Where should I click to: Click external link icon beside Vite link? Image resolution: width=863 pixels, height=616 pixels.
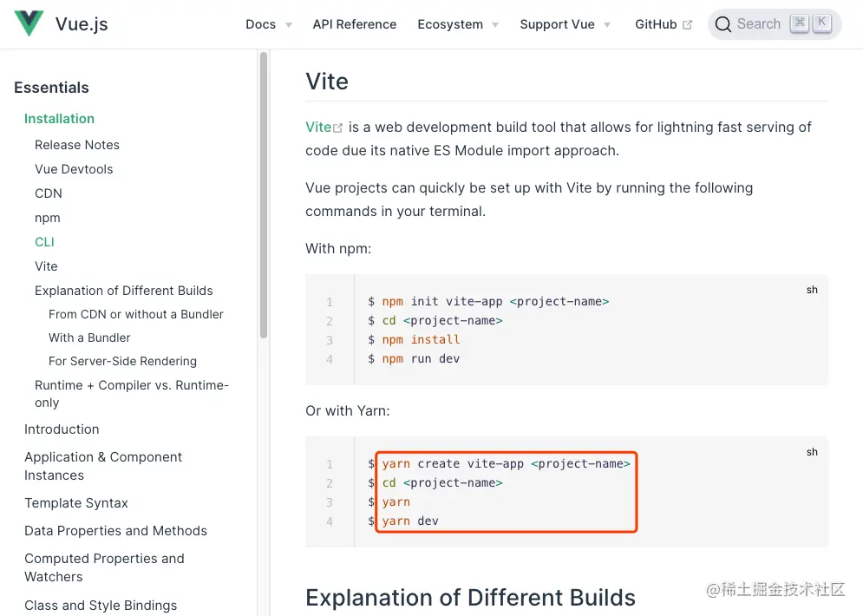pos(338,128)
